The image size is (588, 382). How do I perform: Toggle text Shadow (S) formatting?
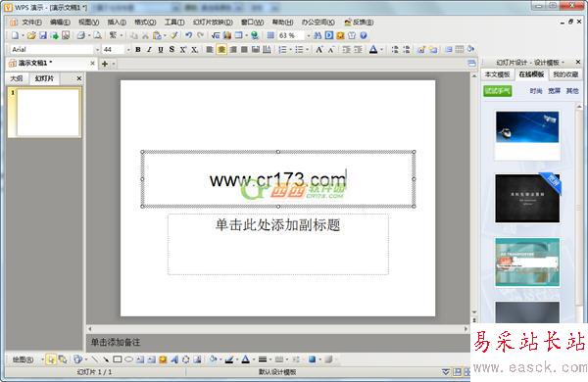point(171,50)
